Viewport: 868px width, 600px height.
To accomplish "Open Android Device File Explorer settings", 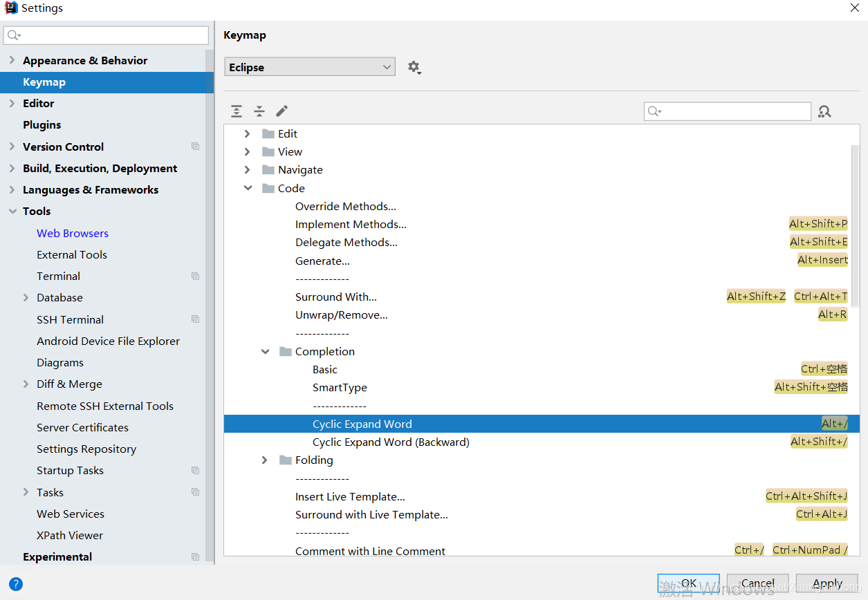I will point(108,341).
